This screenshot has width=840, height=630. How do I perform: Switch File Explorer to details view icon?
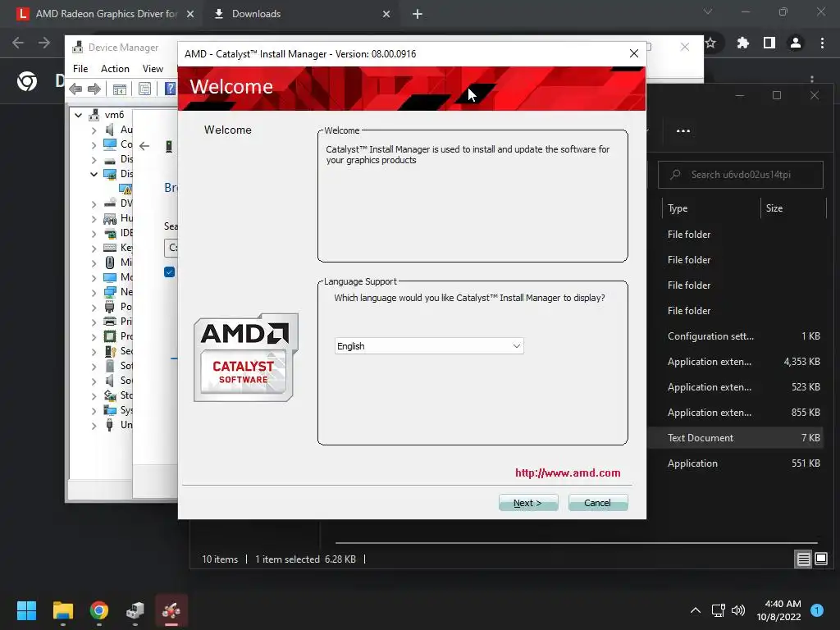(804, 559)
